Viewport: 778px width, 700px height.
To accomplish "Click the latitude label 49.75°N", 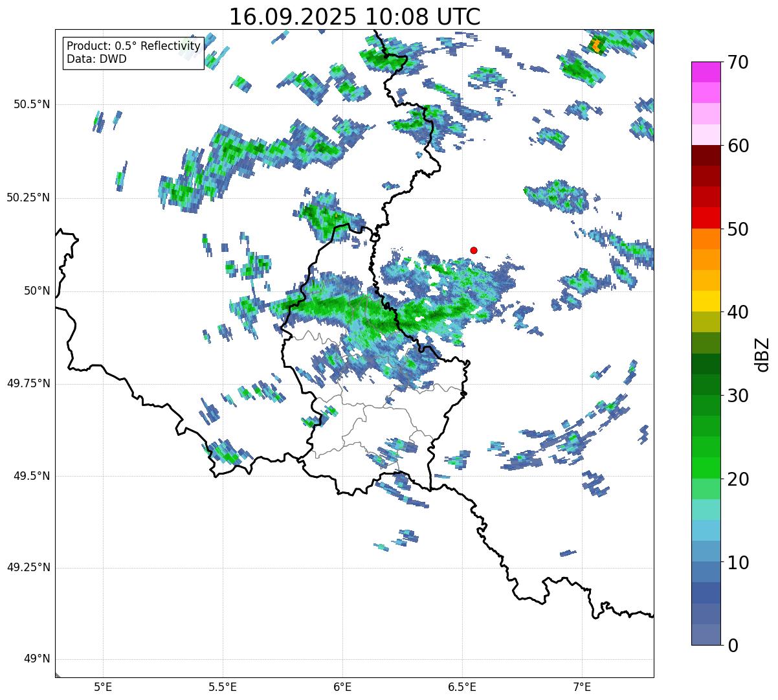I will (28, 383).
